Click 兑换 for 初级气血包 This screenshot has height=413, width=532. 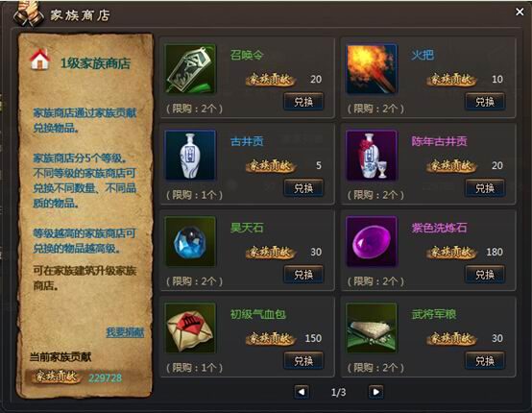click(x=303, y=360)
